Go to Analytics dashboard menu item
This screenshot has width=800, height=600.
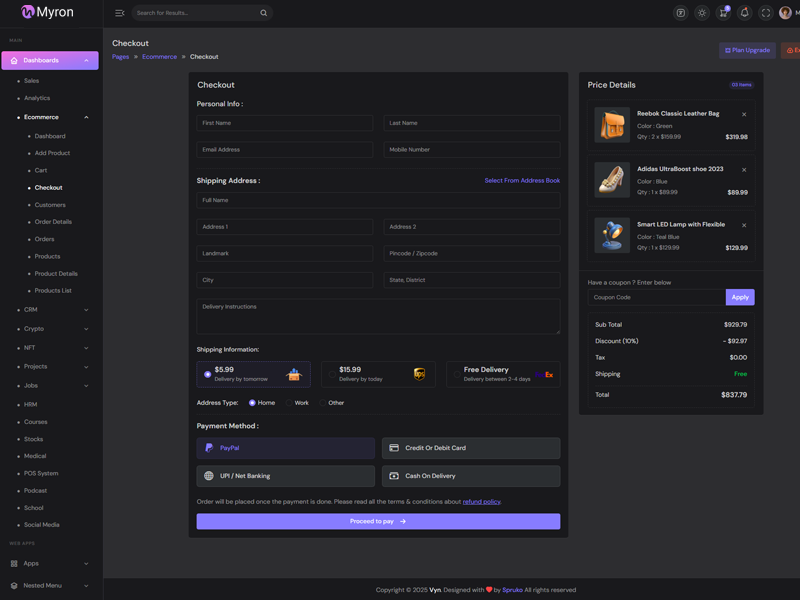37,98
